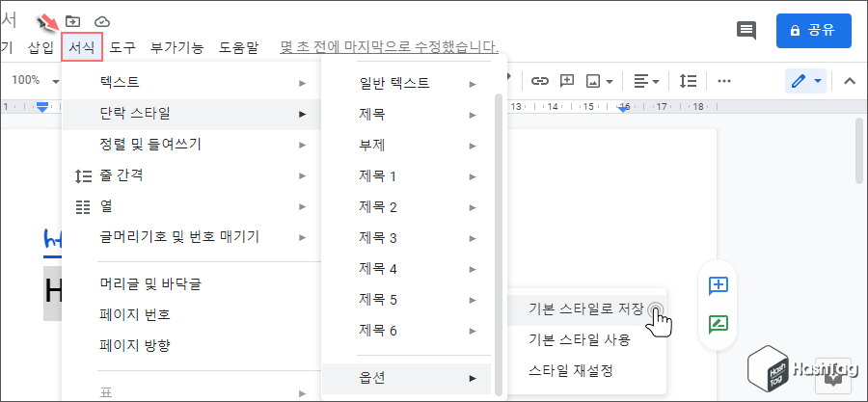Open the 줄 간격 menu item
The image size is (868, 402).
click(192, 175)
